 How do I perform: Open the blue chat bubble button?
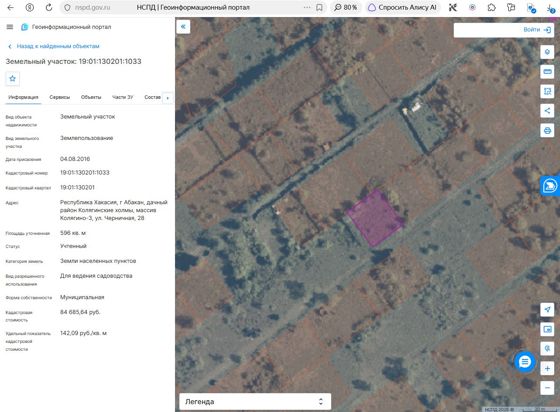(525, 362)
